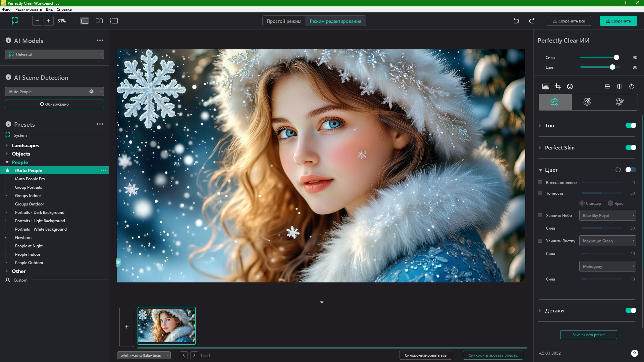Image resolution: width=644 pixels, height=362 pixels.
Task: Open the Blue Sky Royal dropdown
Action: [x=607, y=215]
